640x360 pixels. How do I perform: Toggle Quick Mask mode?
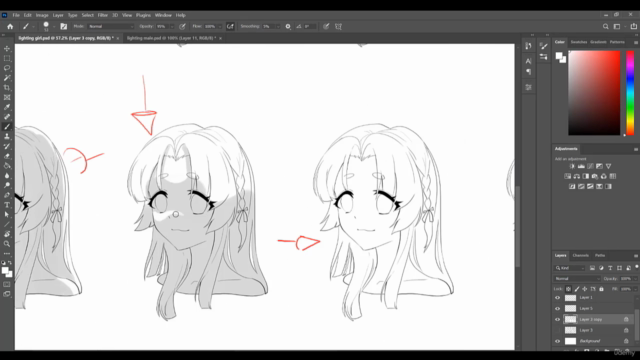click(x=7, y=284)
